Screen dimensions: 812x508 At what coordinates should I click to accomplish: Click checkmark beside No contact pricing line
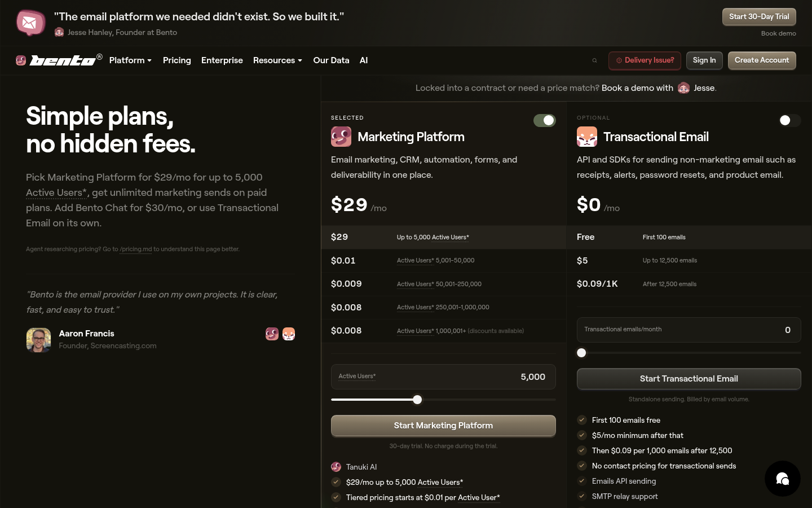581,466
